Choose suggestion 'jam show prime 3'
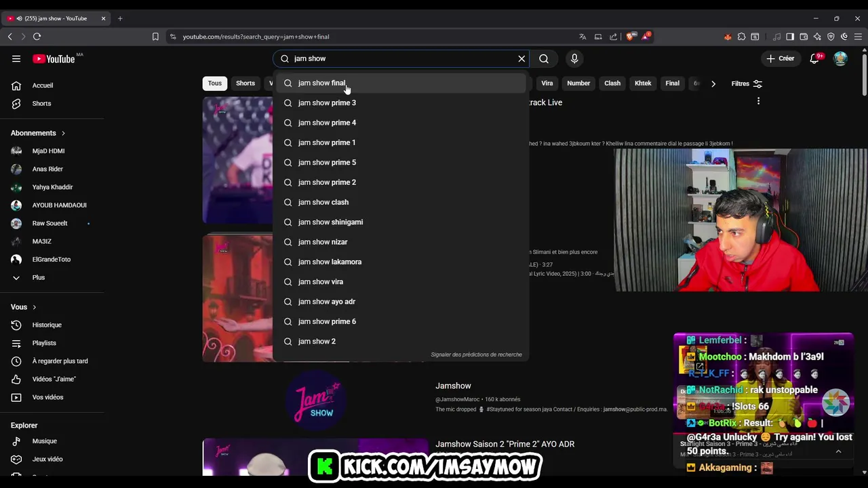 point(401,103)
